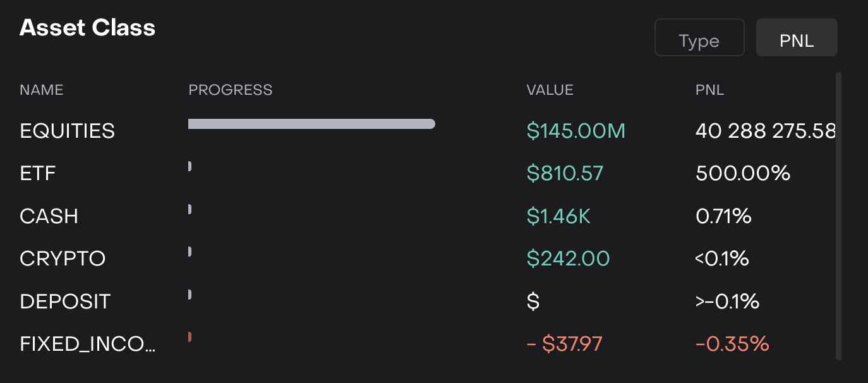Click the CASH asset class name
Image resolution: width=868 pixels, height=383 pixels.
pos(49,216)
